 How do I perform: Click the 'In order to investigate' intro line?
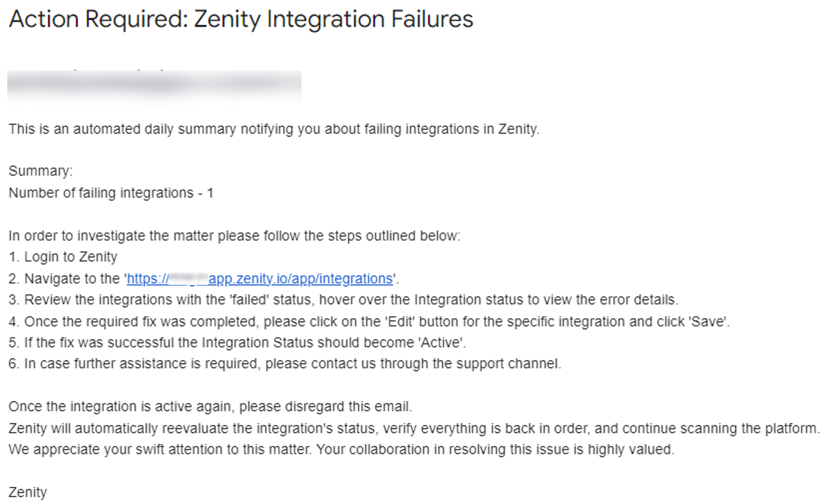(x=234, y=236)
